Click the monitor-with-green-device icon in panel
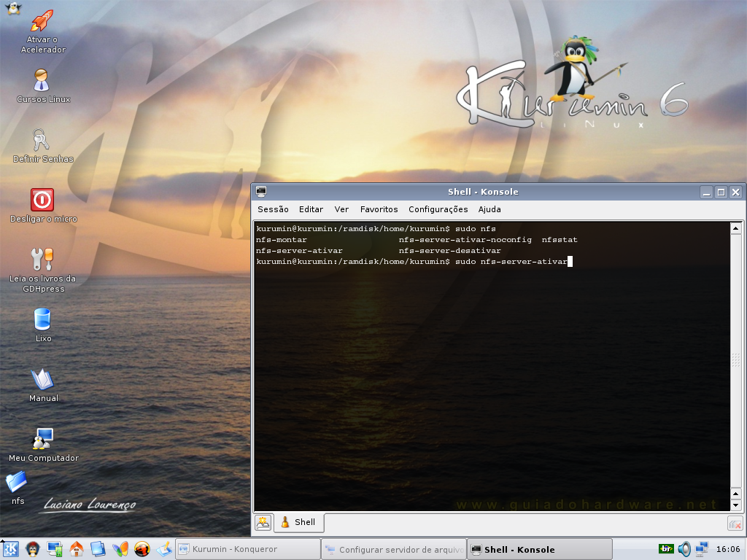The height and width of the screenshot is (560, 747). [55, 549]
